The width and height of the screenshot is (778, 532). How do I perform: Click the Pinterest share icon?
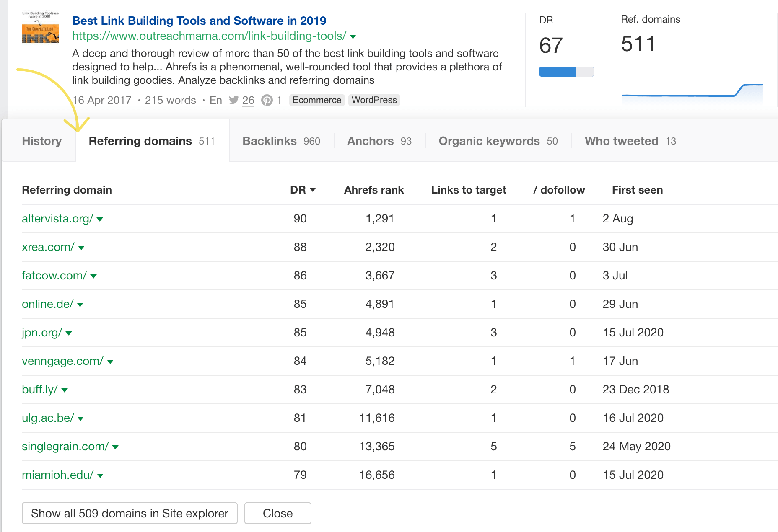267,100
